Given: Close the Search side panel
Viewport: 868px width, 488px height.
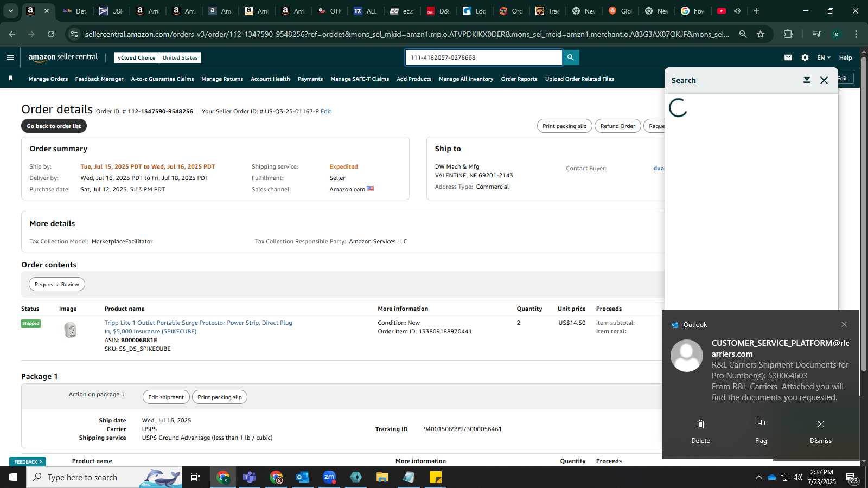Looking at the screenshot, I should [824, 80].
